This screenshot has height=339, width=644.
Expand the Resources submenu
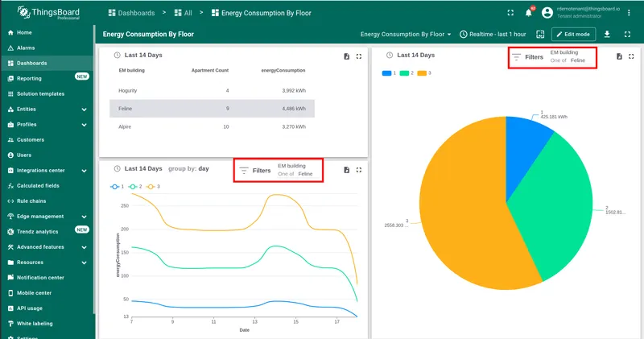[84, 263]
